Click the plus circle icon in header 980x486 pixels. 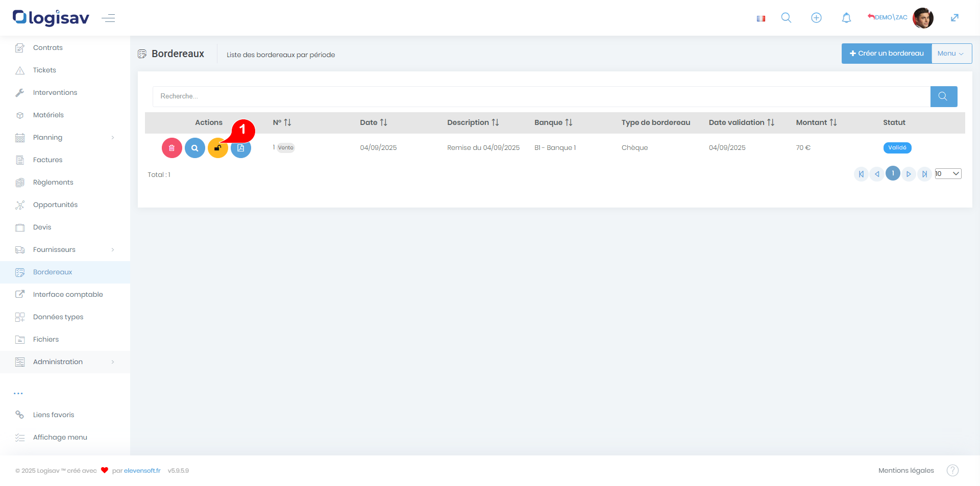coord(816,18)
